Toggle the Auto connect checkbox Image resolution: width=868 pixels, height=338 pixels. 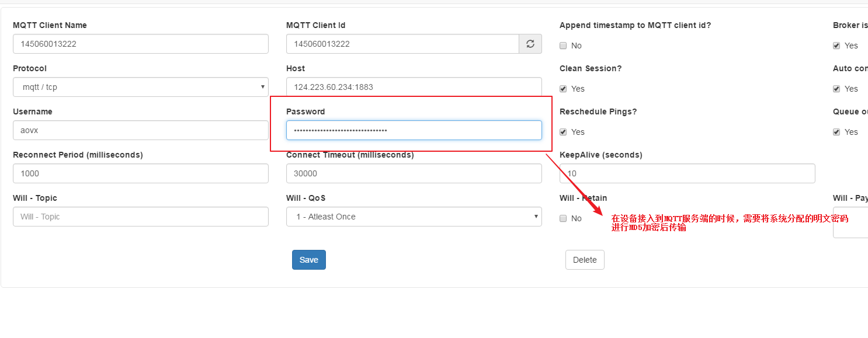836,89
